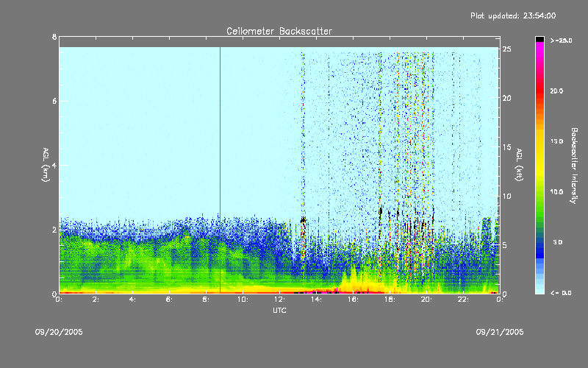588x368 pixels.
Task: Click the '>=25.0' colorbar label
Action: [561, 40]
